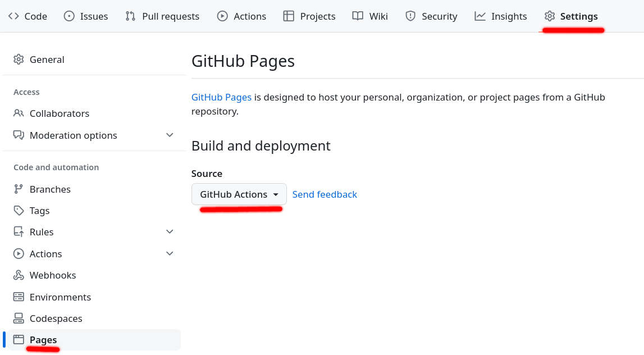Image resolution: width=644 pixels, height=355 pixels.
Task: Click the Actions label in sidebar
Action: tap(45, 253)
